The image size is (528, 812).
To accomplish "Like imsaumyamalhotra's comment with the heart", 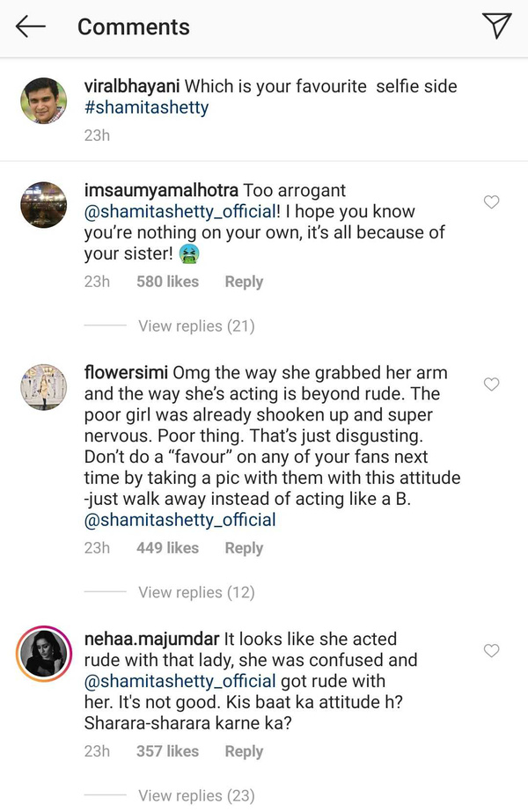I will point(492,202).
